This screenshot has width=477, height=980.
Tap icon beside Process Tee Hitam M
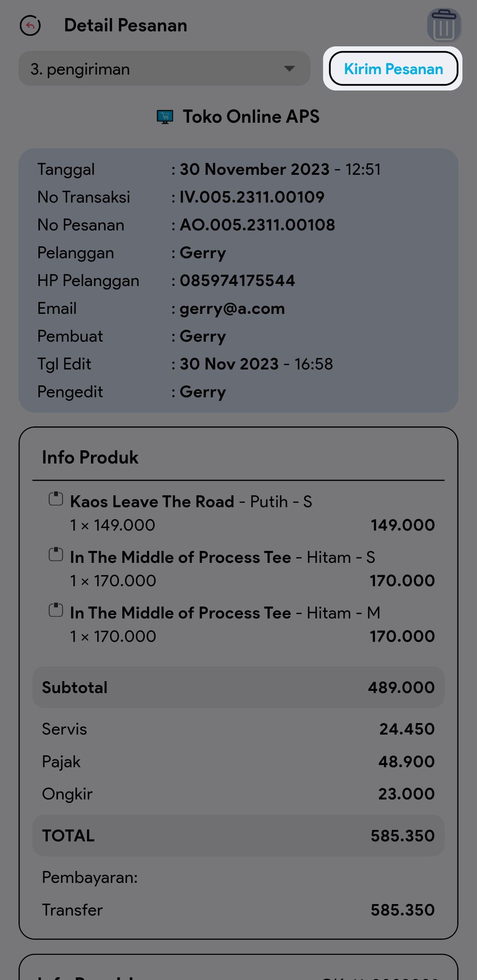pos(56,610)
